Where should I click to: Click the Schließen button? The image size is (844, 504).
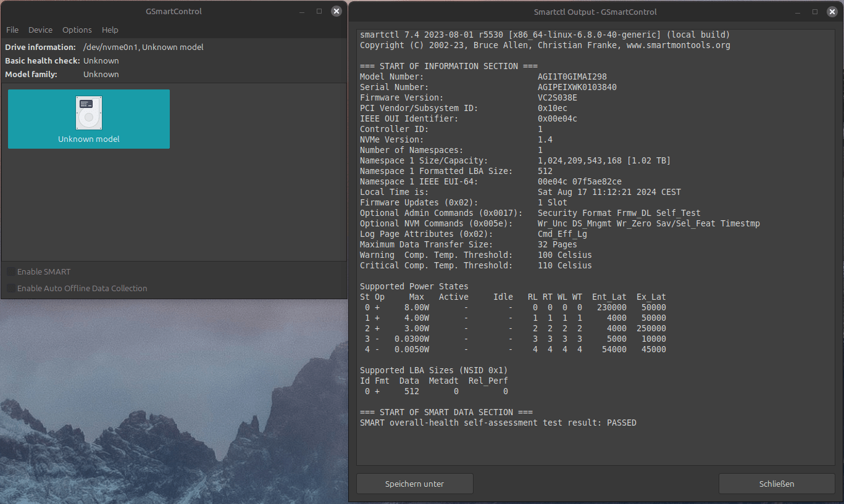(x=777, y=484)
